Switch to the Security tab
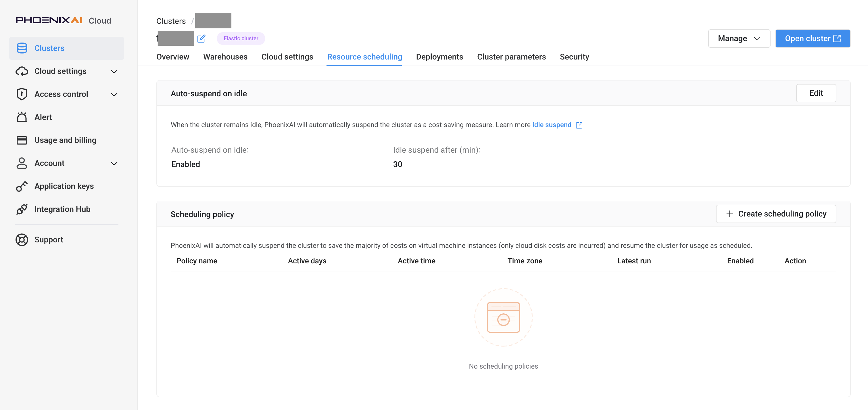Viewport: 868px width, 410px height. [x=575, y=57]
